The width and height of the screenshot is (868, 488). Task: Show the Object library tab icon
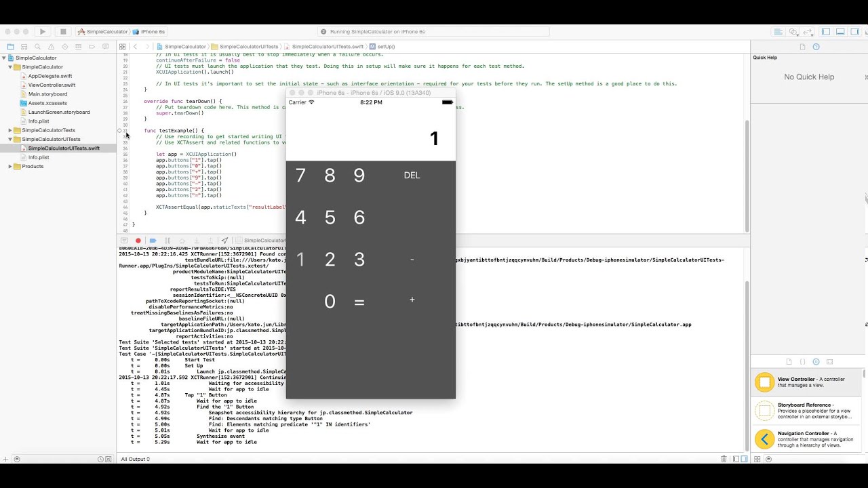[x=816, y=362]
